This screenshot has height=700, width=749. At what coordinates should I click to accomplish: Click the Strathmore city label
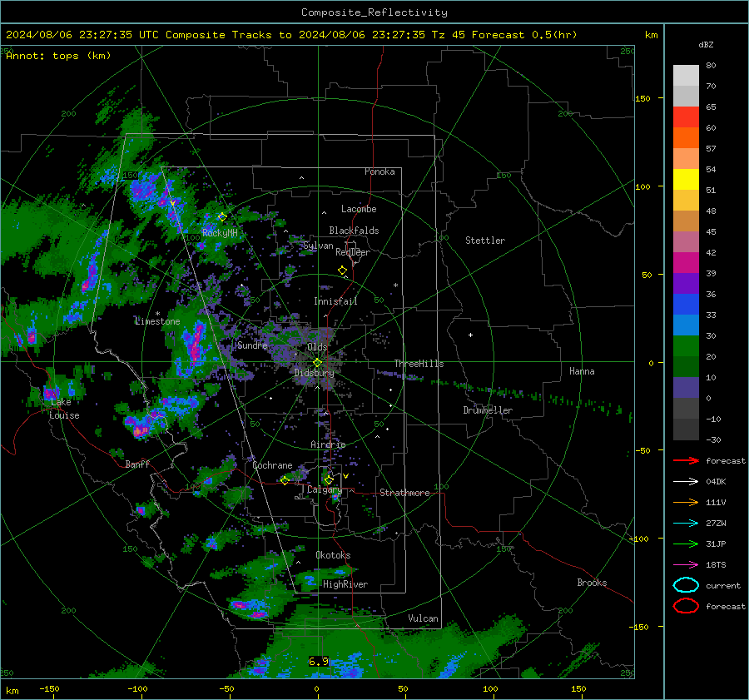coord(404,493)
